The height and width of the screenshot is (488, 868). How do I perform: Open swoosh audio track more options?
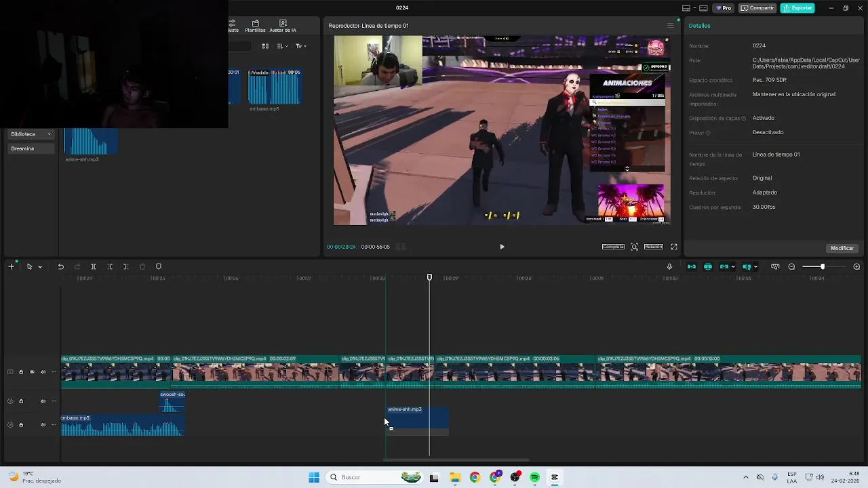[54, 401]
